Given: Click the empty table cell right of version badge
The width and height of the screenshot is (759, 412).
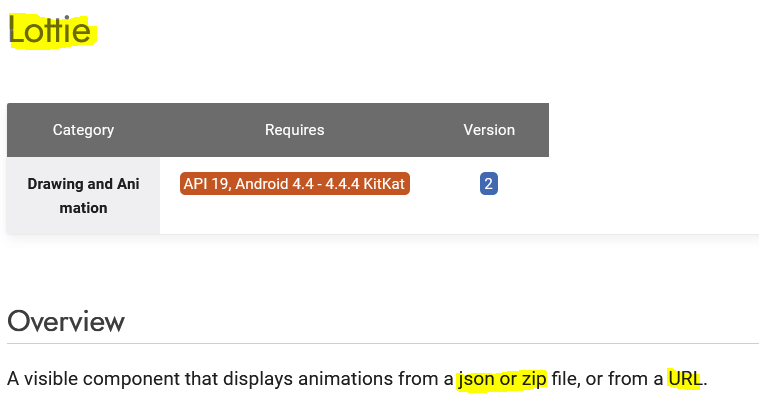Looking at the screenshot, I should (650, 195).
